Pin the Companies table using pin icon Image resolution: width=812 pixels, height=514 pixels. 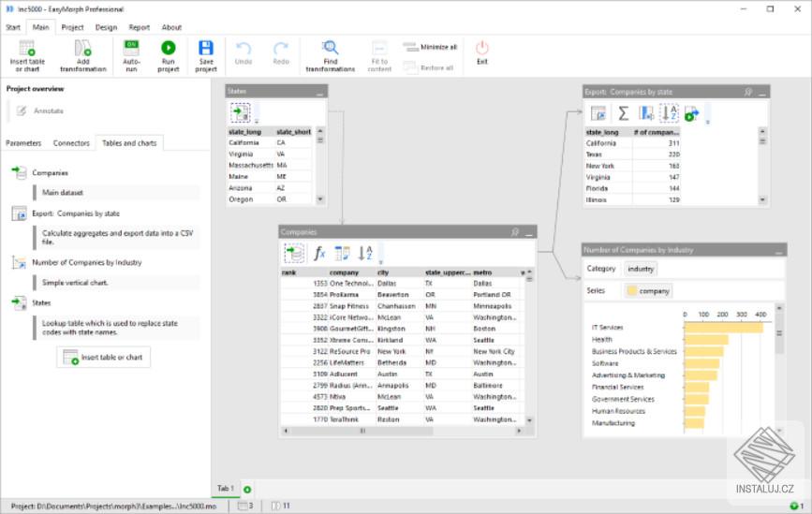click(514, 231)
